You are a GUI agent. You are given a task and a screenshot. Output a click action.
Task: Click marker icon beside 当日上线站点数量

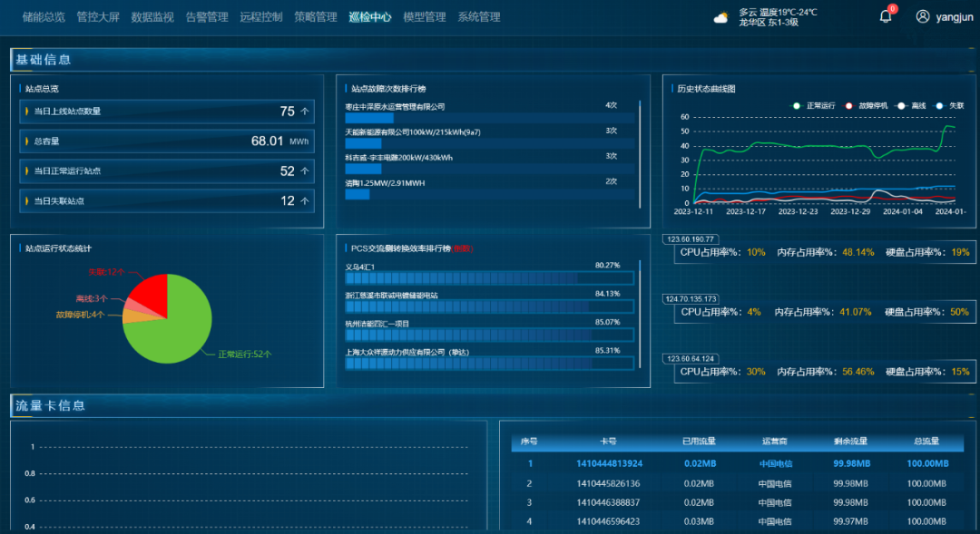point(27,112)
